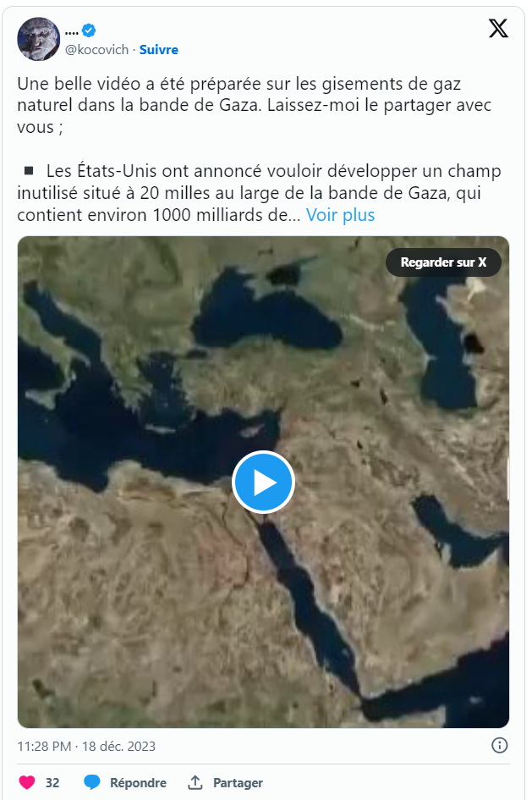The height and width of the screenshot is (800, 532).
Task: Follow the account via Suivre
Action: click(x=159, y=49)
